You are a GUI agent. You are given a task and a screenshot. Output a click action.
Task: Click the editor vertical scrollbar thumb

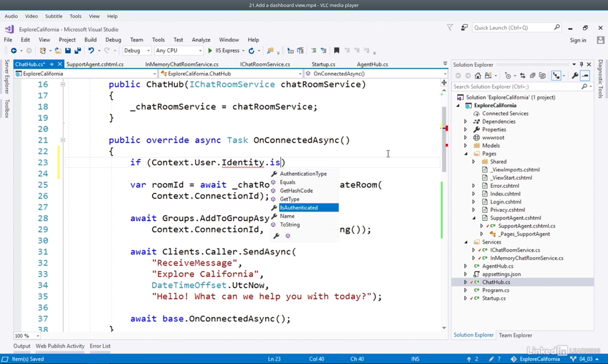coord(444,140)
